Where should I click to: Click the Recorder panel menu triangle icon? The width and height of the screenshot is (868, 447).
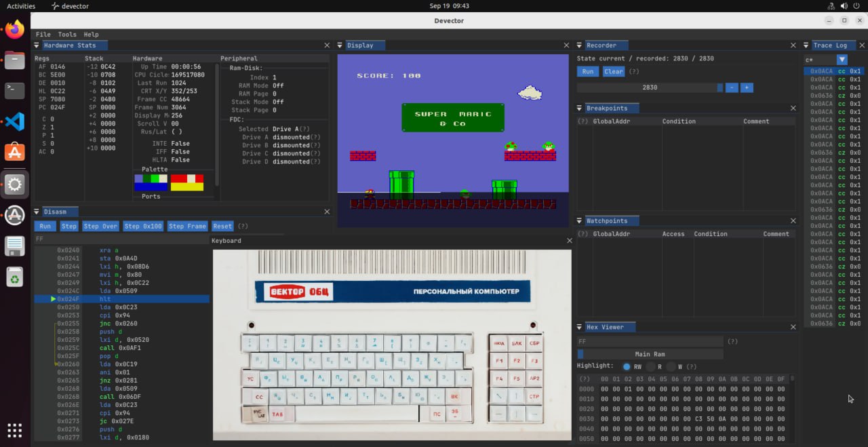pyautogui.click(x=580, y=45)
